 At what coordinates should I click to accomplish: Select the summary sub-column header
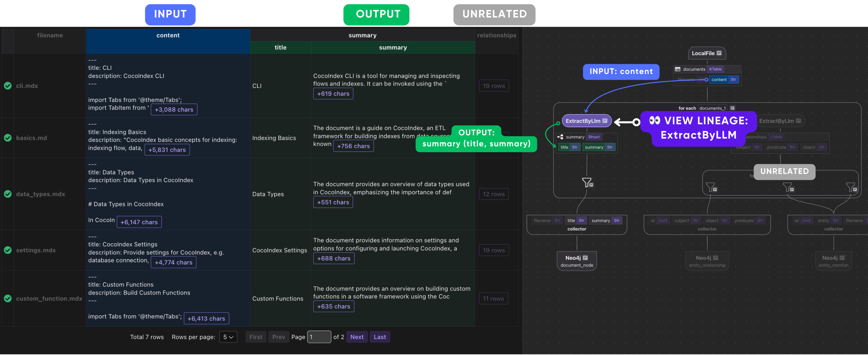point(393,47)
